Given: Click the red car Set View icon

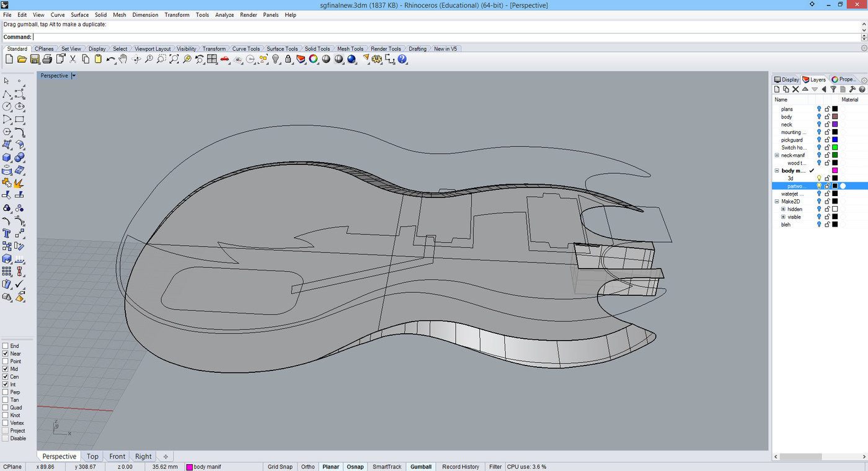Looking at the screenshot, I should click(x=225, y=59).
